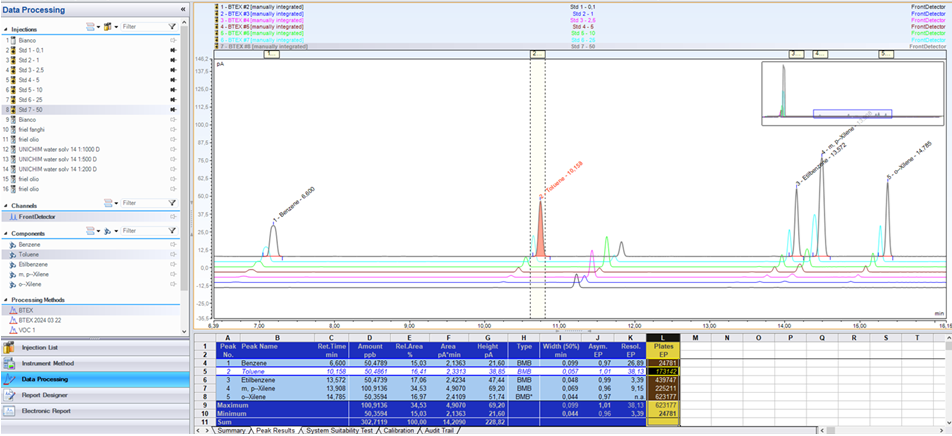Image resolution: width=952 pixels, height=436 pixels.
Task: Toggle pin for Std 1 - 0,1 injection
Action: 173,50
